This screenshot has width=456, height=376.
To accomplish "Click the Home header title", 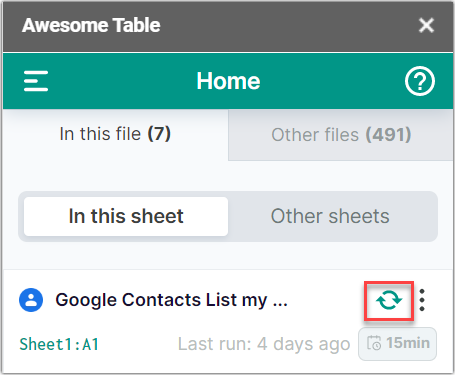I will click(228, 81).
